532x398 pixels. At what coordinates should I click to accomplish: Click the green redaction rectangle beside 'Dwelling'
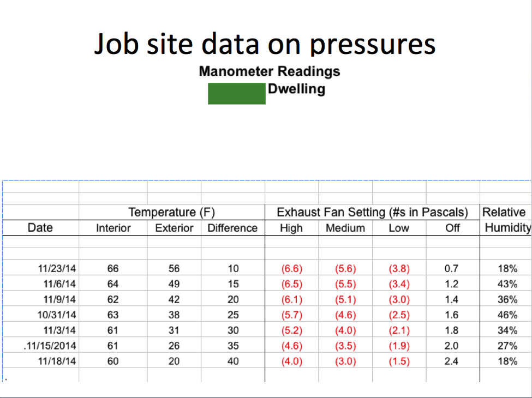coord(237,93)
